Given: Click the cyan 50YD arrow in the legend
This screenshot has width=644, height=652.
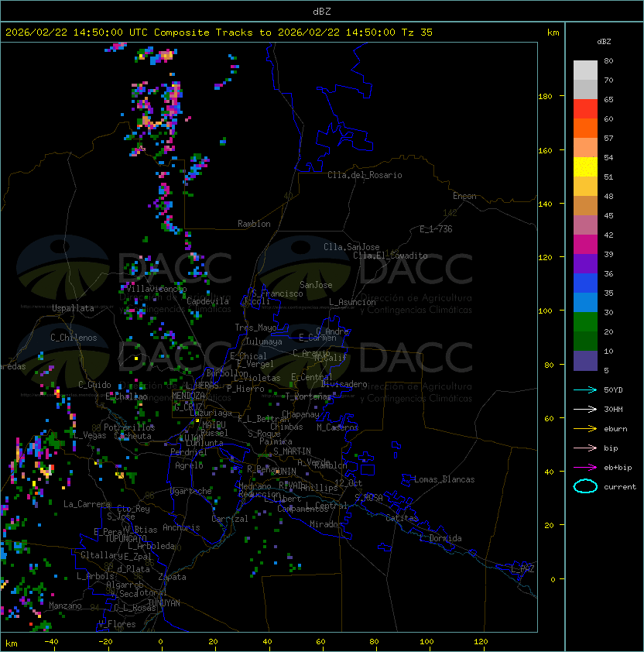Looking at the screenshot, I should tap(585, 389).
